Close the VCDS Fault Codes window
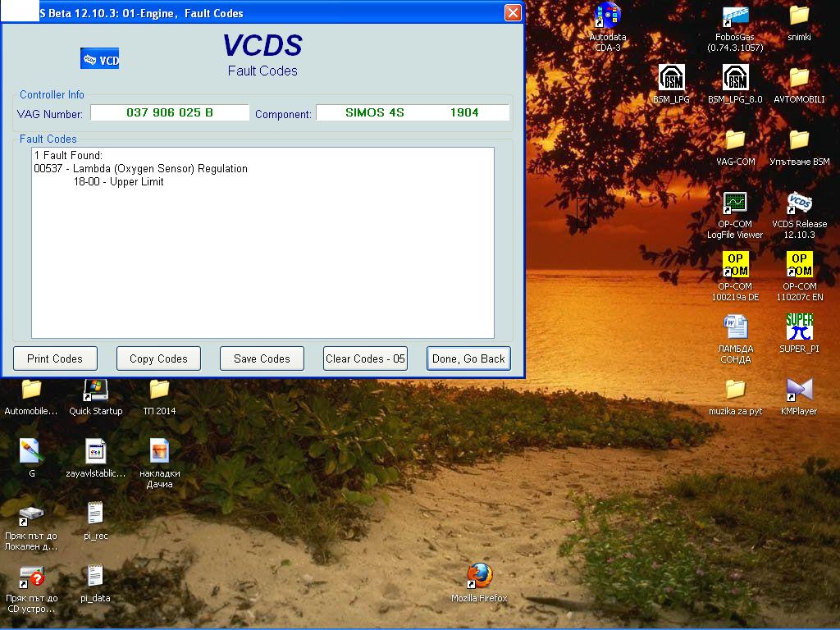 pyautogui.click(x=512, y=13)
